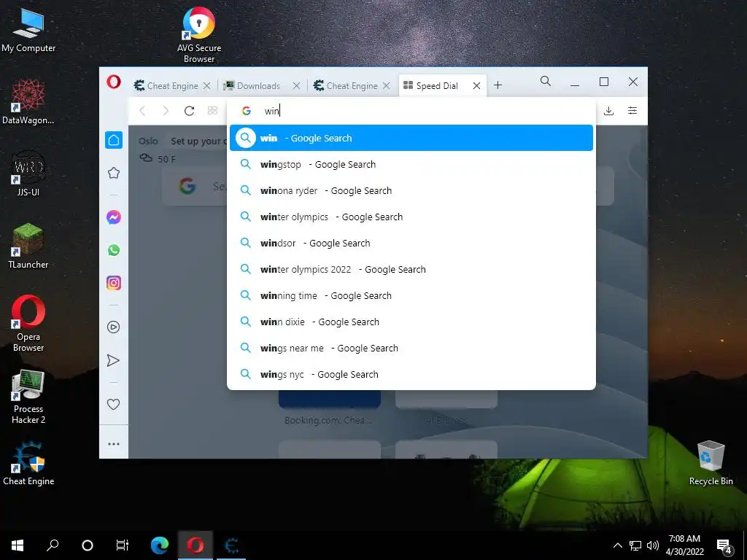Open Instagram in the Opera sidebar
The image size is (747, 560).
click(113, 283)
